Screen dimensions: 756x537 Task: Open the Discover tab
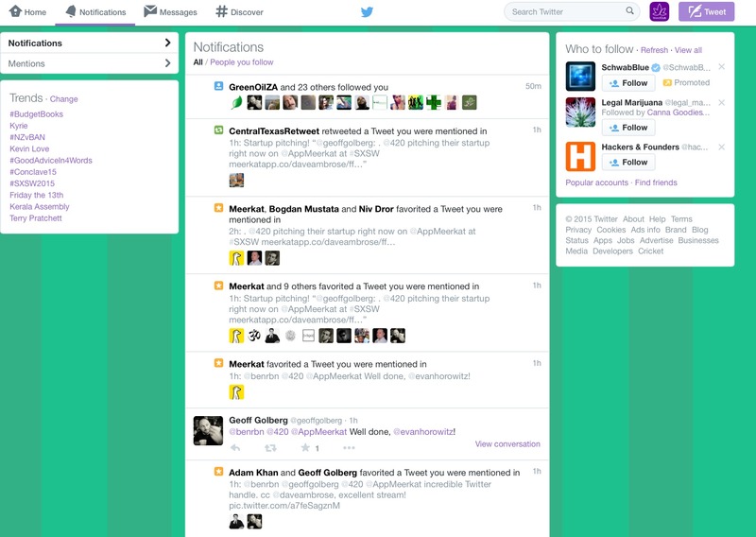coord(239,11)
